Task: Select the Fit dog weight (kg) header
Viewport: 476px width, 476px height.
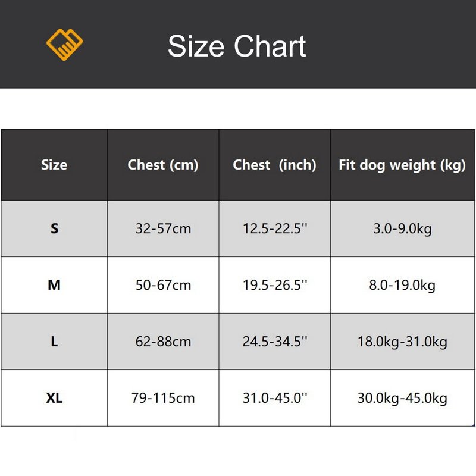Action: [402, 165]
